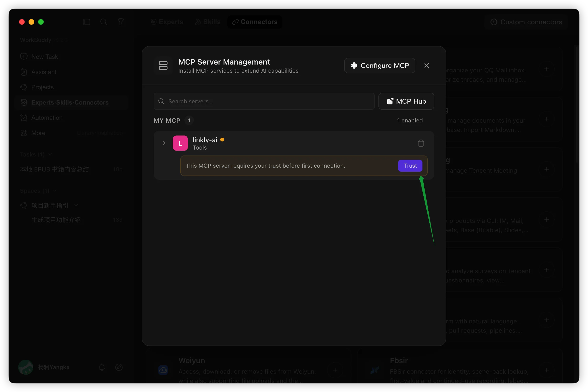Expand the linkly-ai server row chevron
This screenshot has height=392, width=588.
164,143
